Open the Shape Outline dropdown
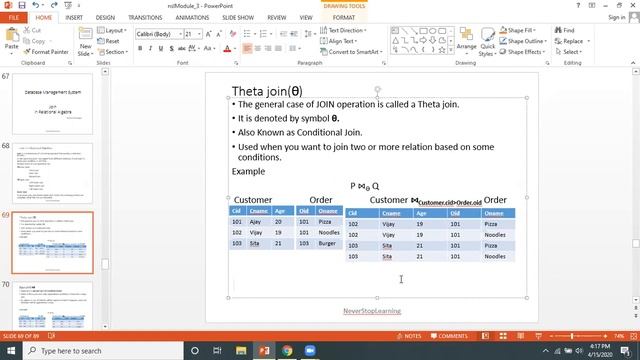 point(523,41)
